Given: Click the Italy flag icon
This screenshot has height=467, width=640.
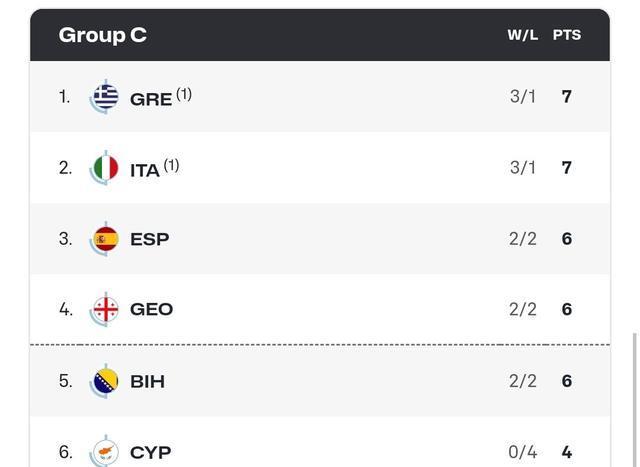Looking at the screenshot, I should 106,168.
